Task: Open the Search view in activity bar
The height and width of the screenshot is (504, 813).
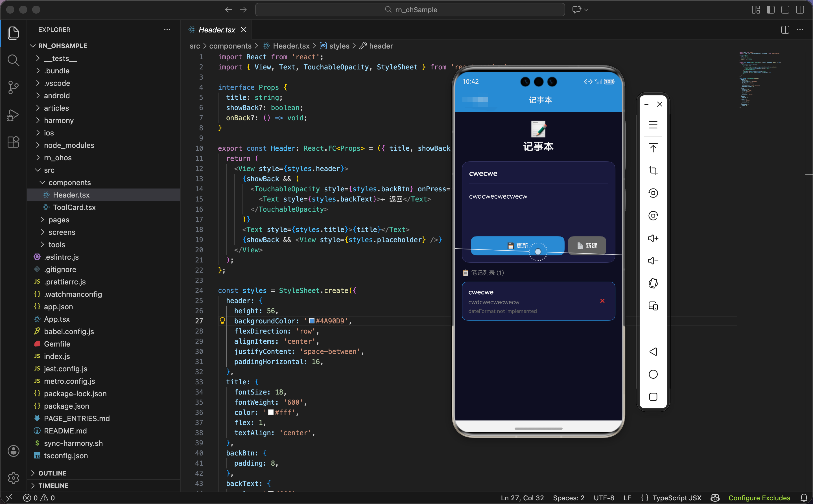Action: click(13, 60)
